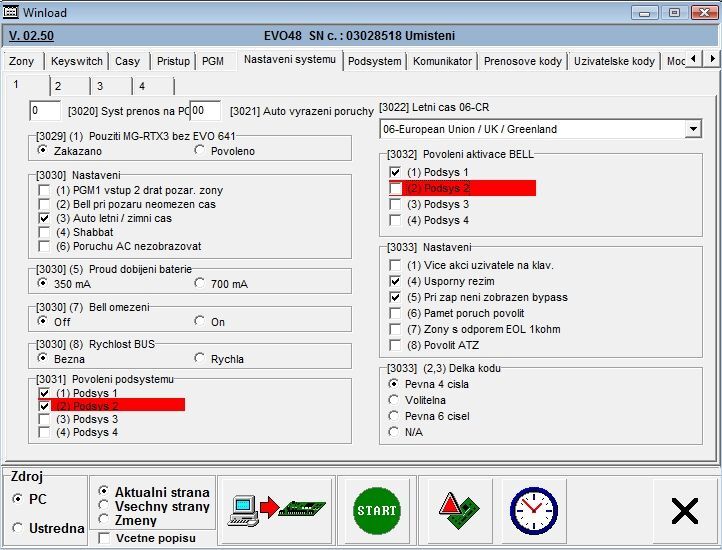Switch to the Komunikator tab

(442, 61)
